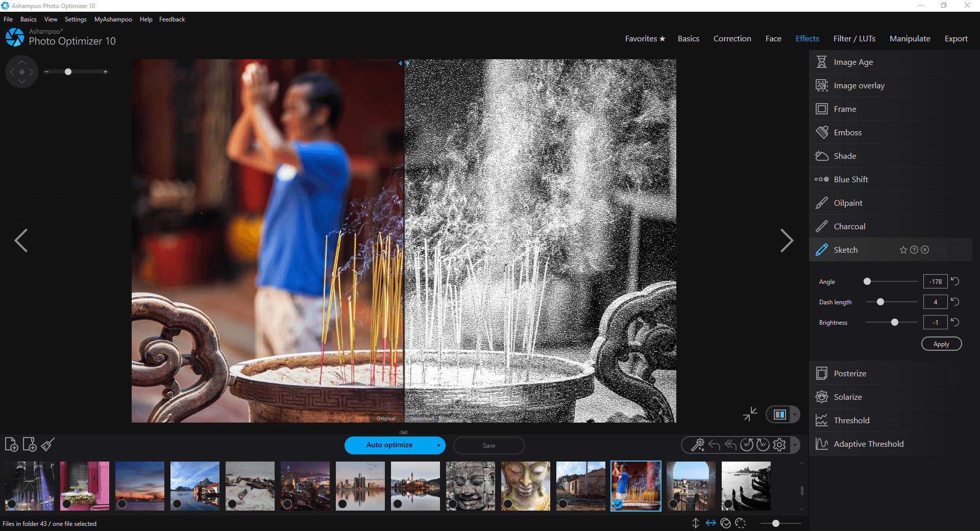This screenshot has width=980, height=531.
Task: Open the Settings menu
Action: (75, 19)
